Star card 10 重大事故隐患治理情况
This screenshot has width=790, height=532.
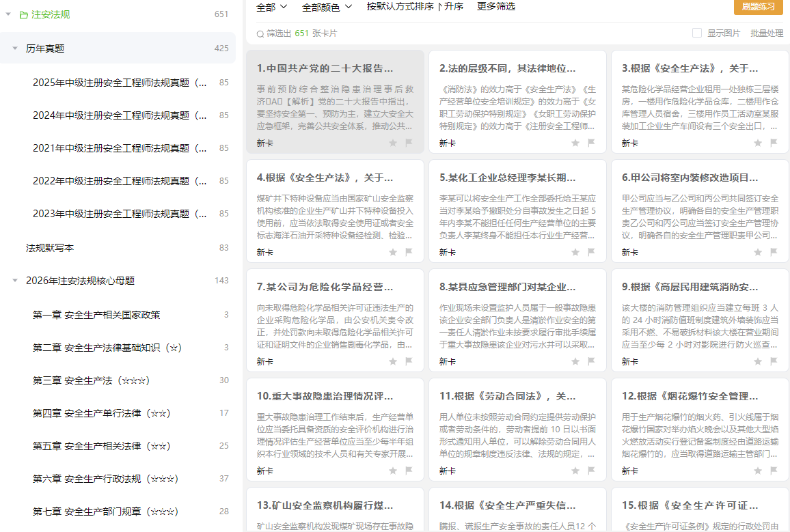(x=393, y=471)
